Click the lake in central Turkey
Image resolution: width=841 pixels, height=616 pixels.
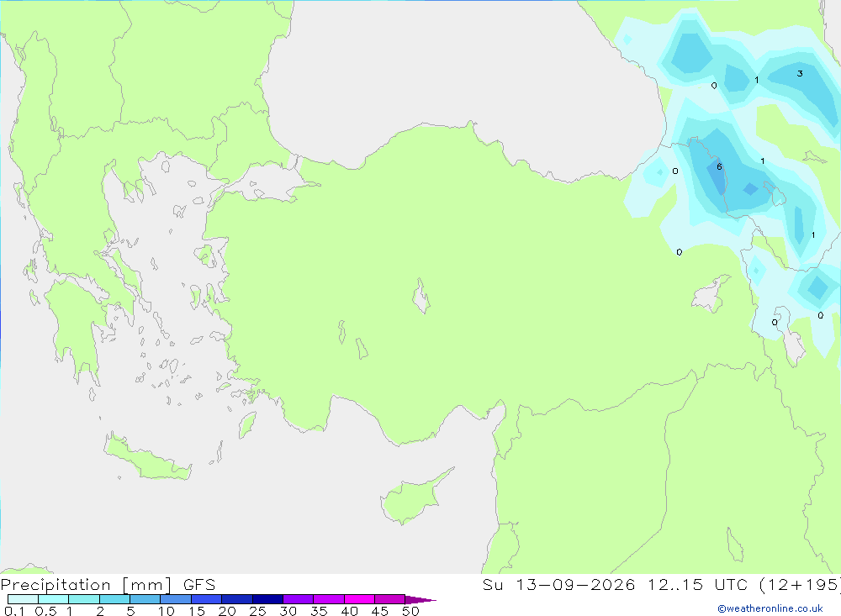click(421, 296)
